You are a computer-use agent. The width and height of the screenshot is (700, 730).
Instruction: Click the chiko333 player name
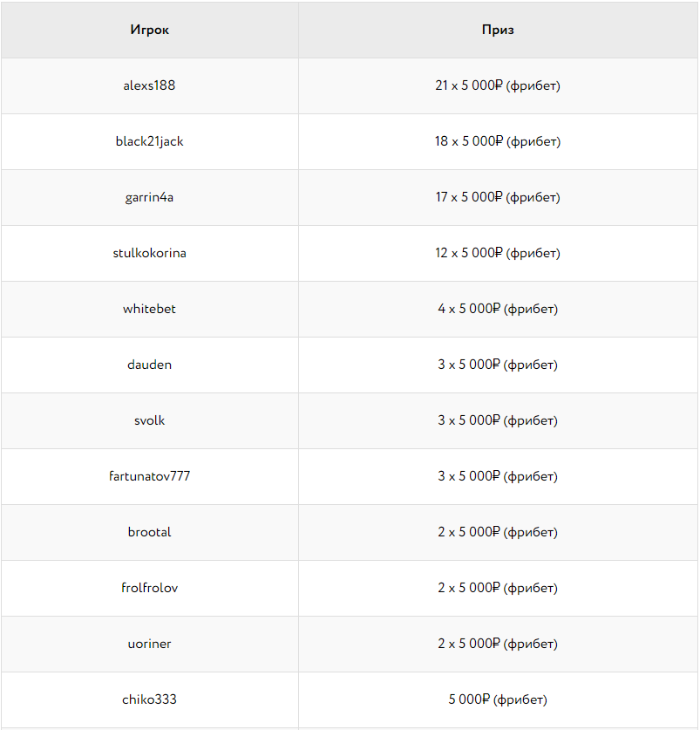click(149, 699)
